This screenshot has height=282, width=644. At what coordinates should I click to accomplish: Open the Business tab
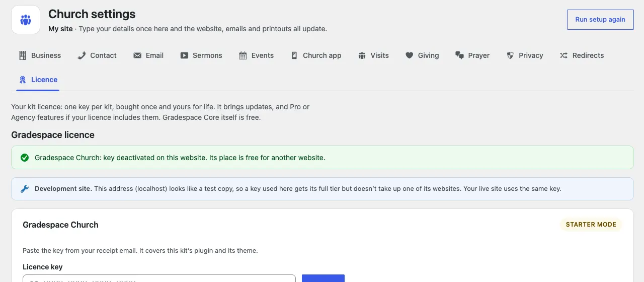click(40, 55)
